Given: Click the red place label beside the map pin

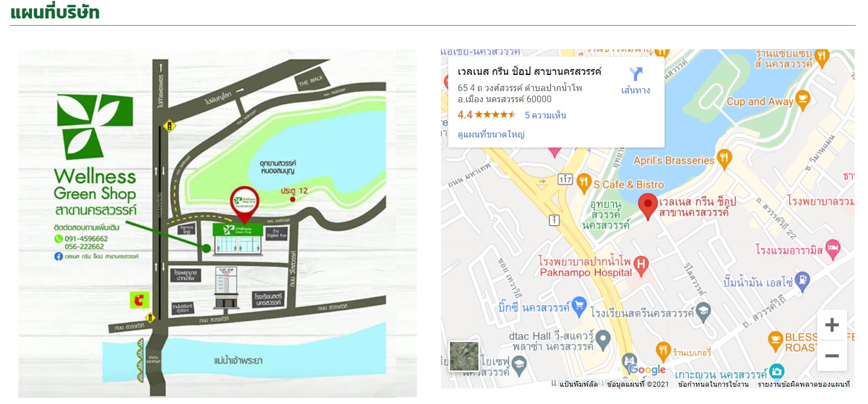Looking at the screenshot, I should coord(698,207).
